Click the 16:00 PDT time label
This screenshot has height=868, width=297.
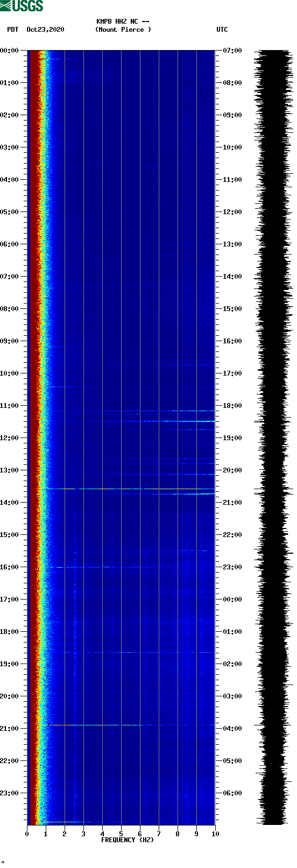coord(9,567)
